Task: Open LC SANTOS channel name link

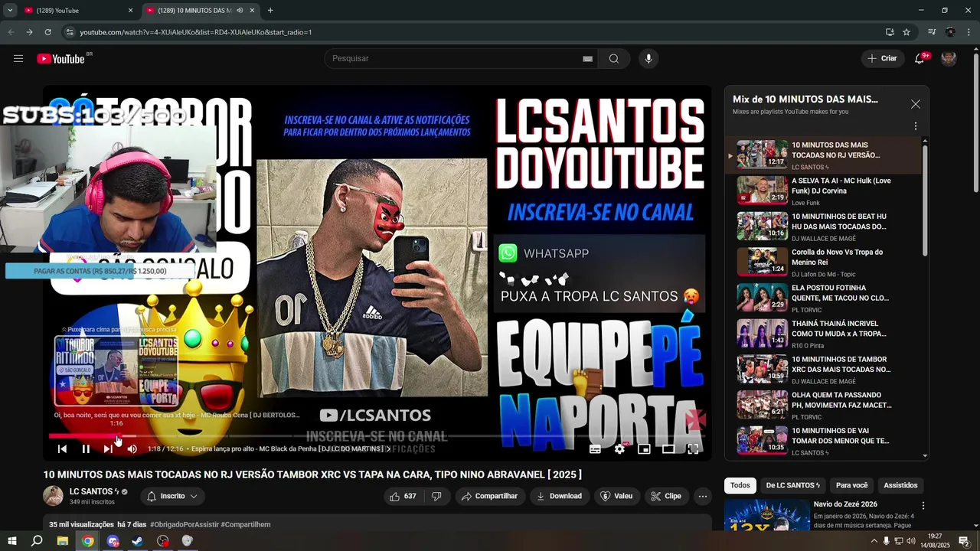Action: (x=94, y=491)
